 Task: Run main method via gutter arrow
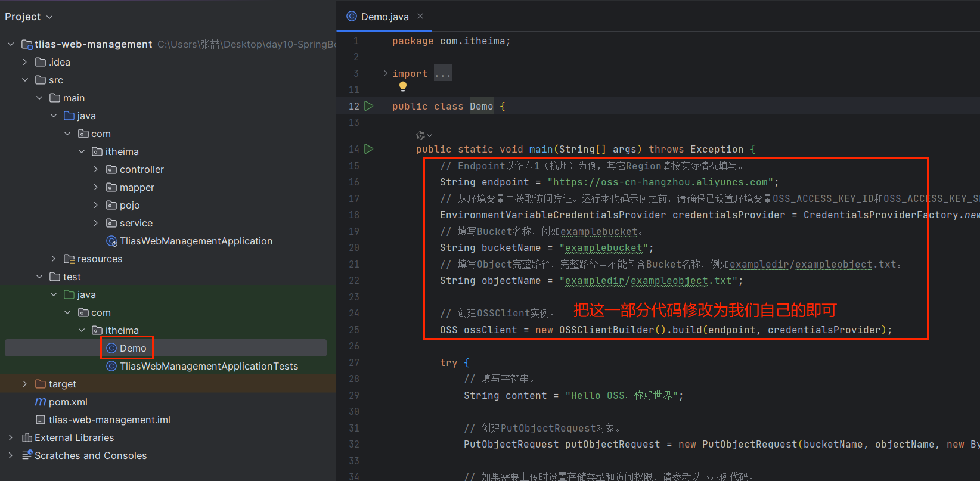[x=369, y=149]
